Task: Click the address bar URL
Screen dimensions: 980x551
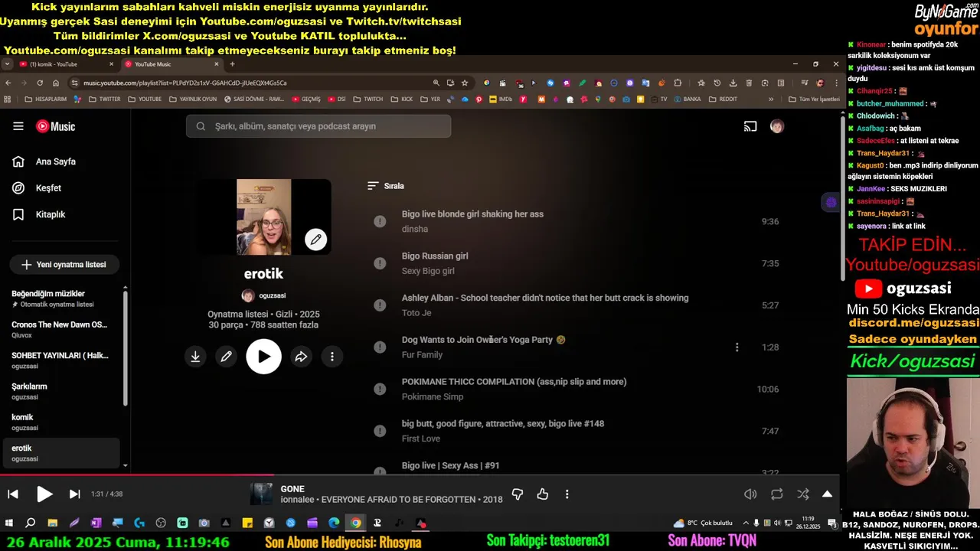Action: point(185,83)
